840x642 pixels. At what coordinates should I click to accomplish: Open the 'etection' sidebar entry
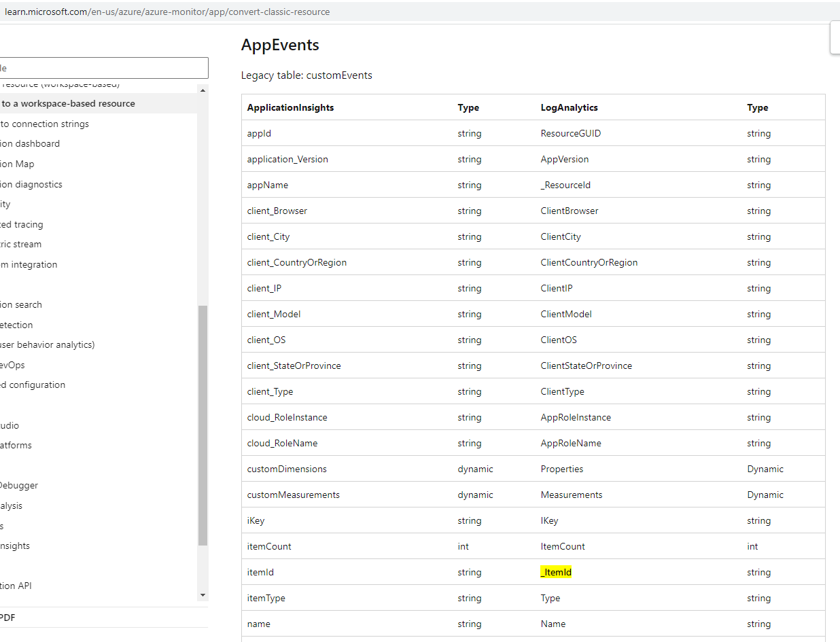coord(16,325)
